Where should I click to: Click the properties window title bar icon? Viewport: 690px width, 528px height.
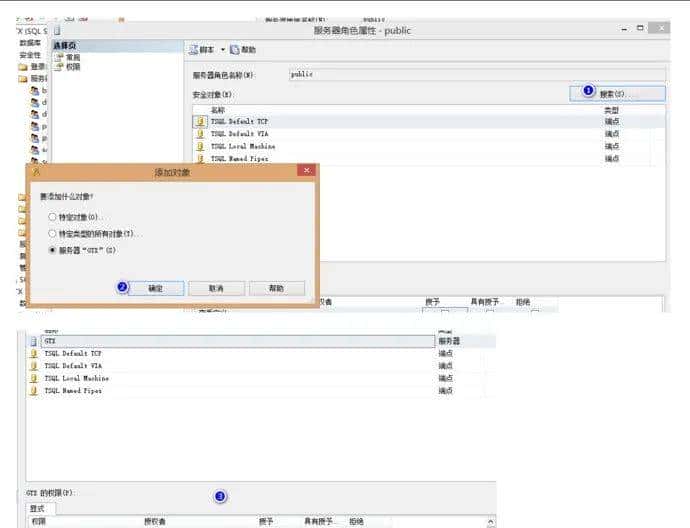[x=57, y=30]
